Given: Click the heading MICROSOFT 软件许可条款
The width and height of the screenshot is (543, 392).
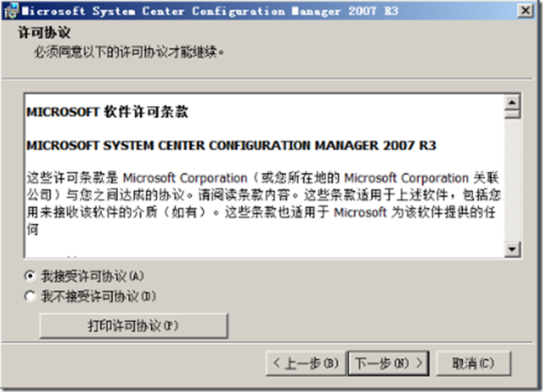Looking at the screenshot, I should (107, 112).
